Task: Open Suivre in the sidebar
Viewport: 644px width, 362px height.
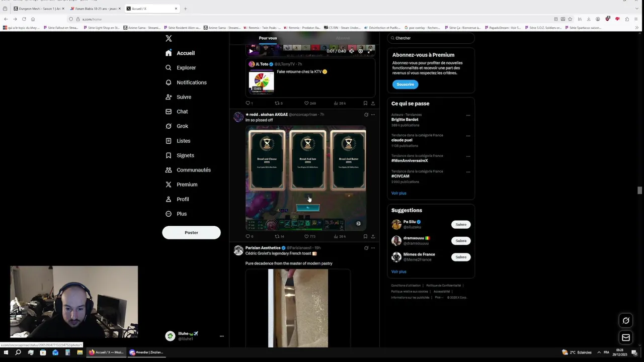Action: click(x=178, y=97)
